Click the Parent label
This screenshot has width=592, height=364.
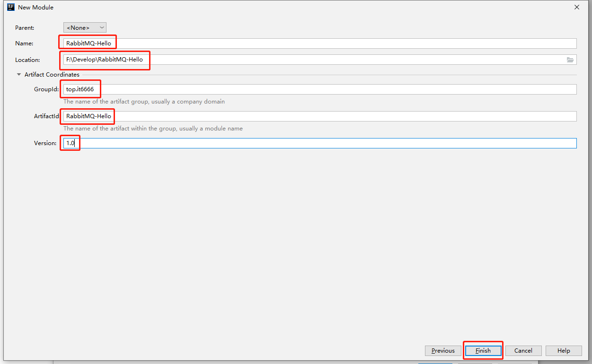tap(25, 28)
